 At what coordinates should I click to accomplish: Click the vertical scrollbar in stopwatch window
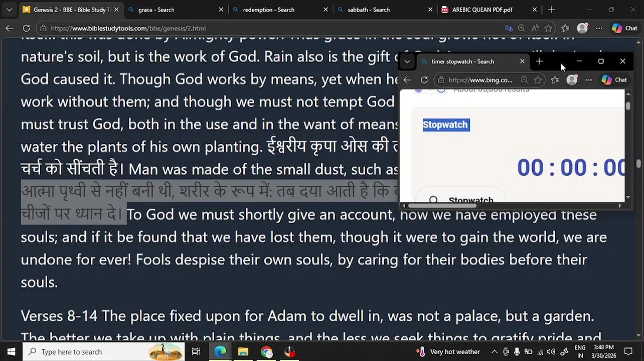click(627, 105)
